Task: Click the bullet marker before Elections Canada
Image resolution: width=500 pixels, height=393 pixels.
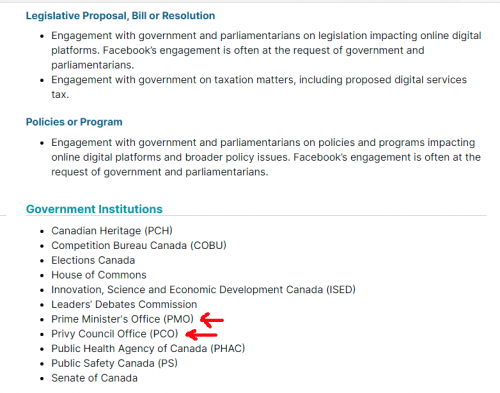Action: tap(42, 261)
